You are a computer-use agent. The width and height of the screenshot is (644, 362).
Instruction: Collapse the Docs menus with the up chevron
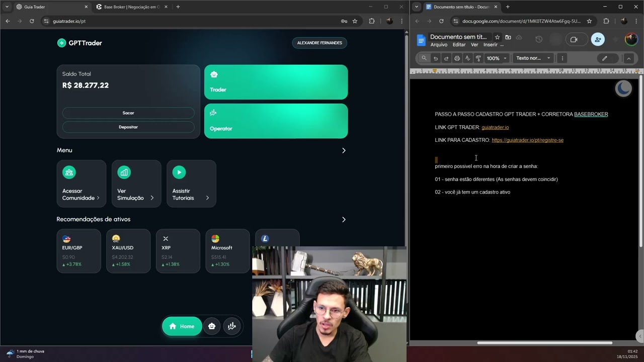coord(628,58)
